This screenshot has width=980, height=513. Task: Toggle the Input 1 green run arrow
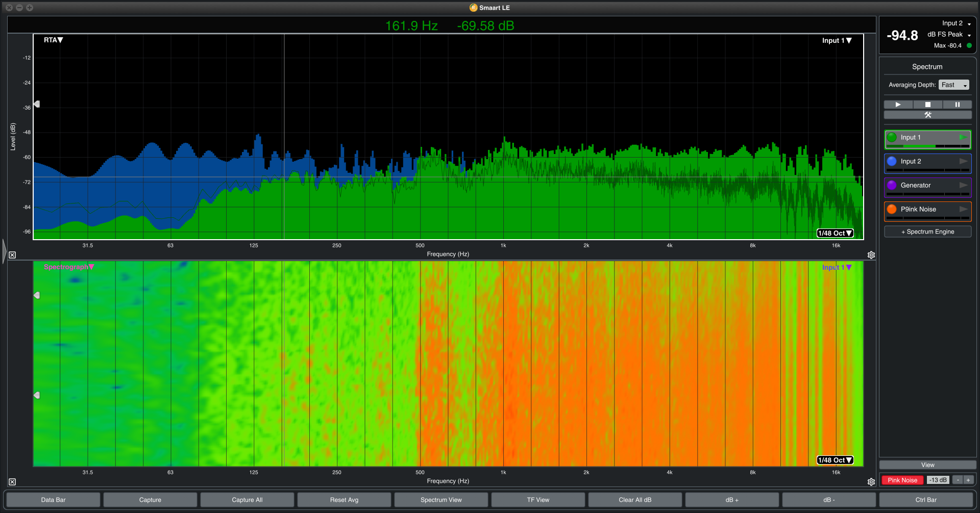[x=962, y=137]
